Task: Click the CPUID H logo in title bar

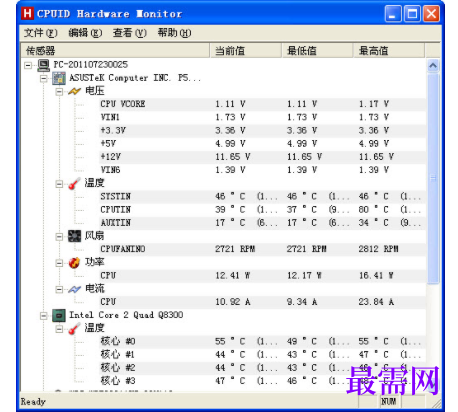Action: [x=27, y=14]
